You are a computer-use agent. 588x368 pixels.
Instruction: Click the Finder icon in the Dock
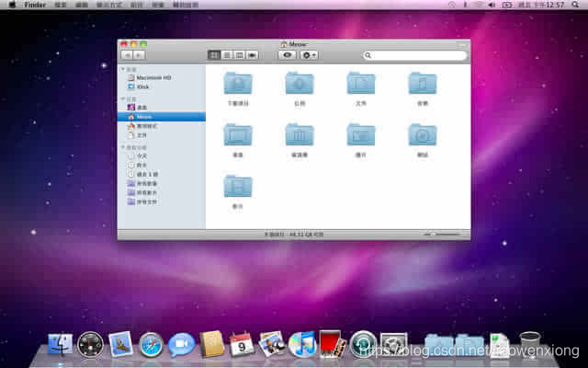click(x=61, y=344)
